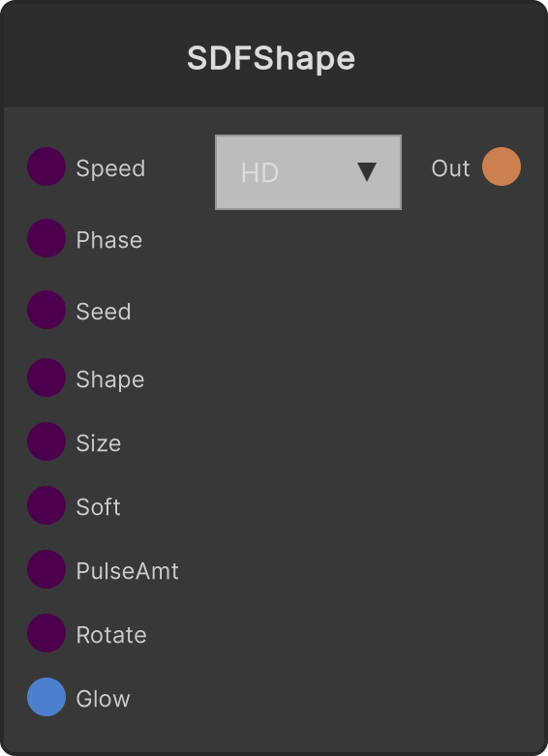Click the Rotate parameter label
The image size is (548, 756).
pos(111,635)
